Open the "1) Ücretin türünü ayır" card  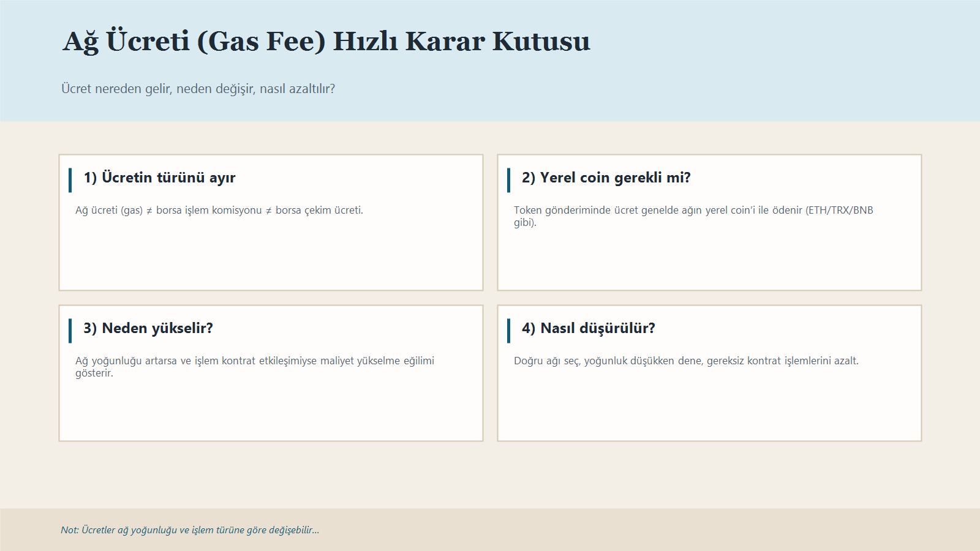[271, 222]
